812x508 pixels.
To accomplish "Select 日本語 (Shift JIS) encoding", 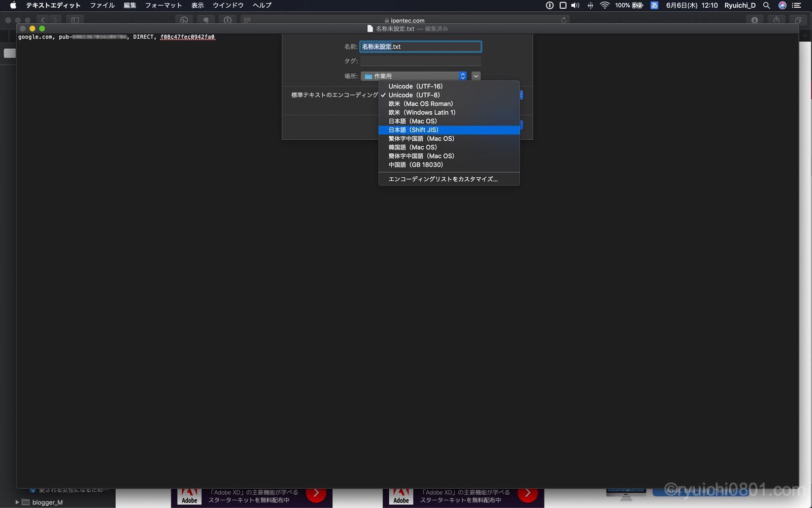I will [449, 130].
